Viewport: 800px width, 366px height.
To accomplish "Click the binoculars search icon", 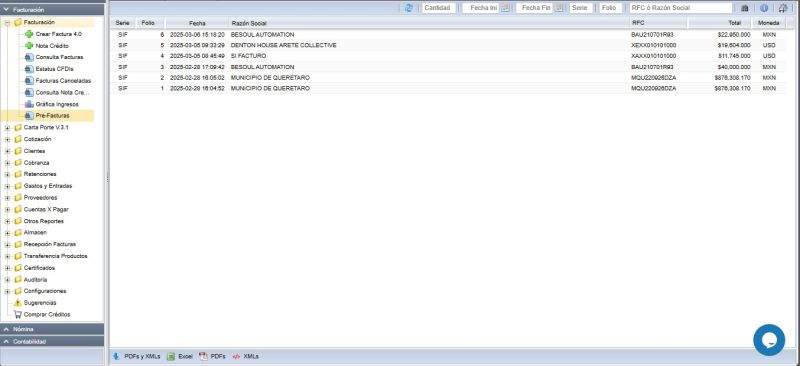I will [x=744, y=8].
